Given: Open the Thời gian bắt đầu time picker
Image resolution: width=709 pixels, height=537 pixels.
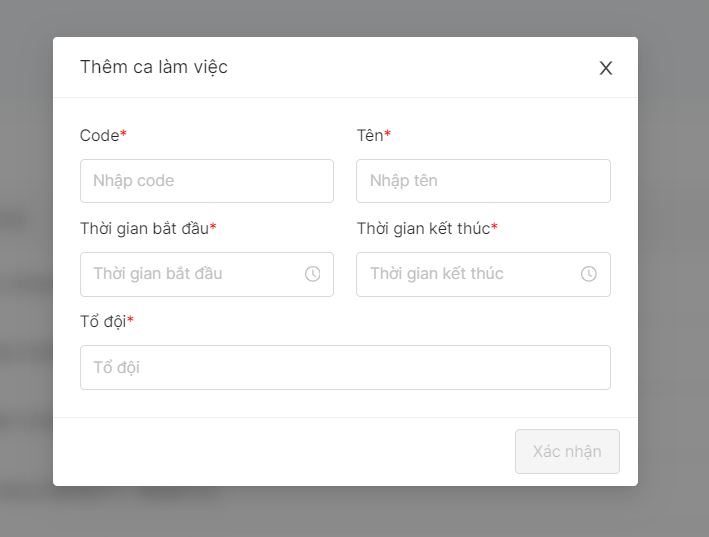Looking at the screenshot, I should click(195, 274).
